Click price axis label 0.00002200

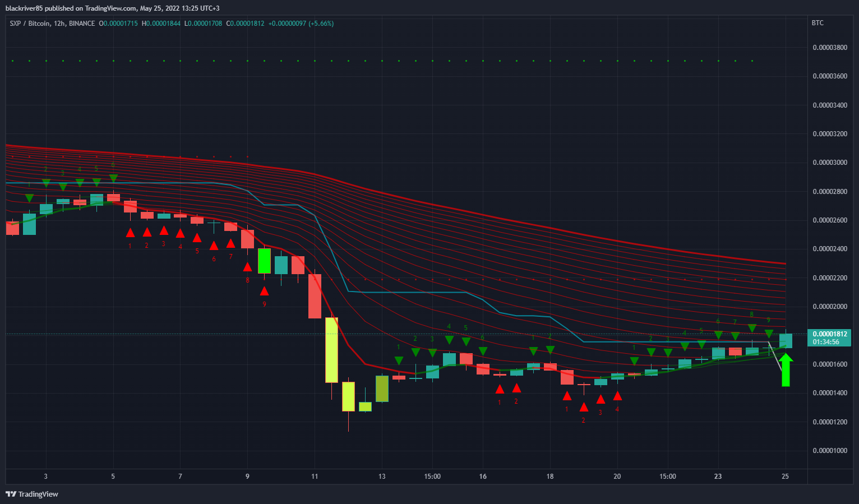point(830,278)
